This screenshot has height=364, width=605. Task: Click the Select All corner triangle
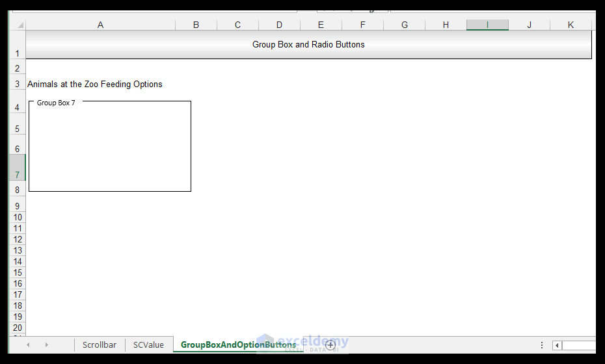point(20,25)
